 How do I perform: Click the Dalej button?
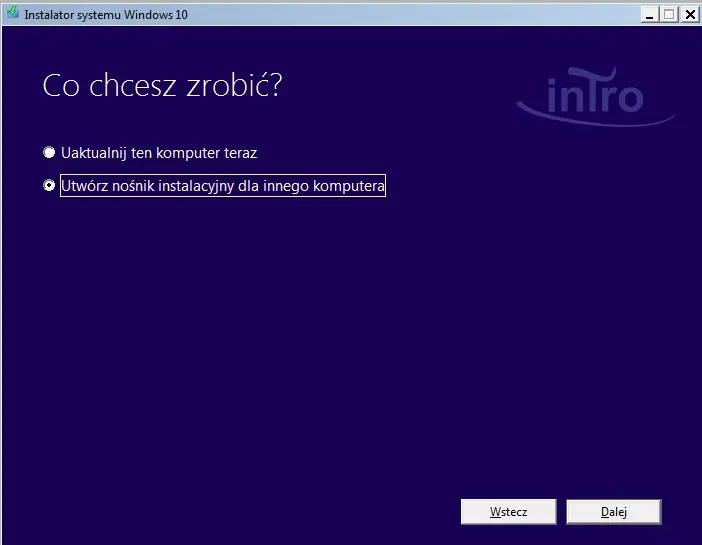click(613, 511)
